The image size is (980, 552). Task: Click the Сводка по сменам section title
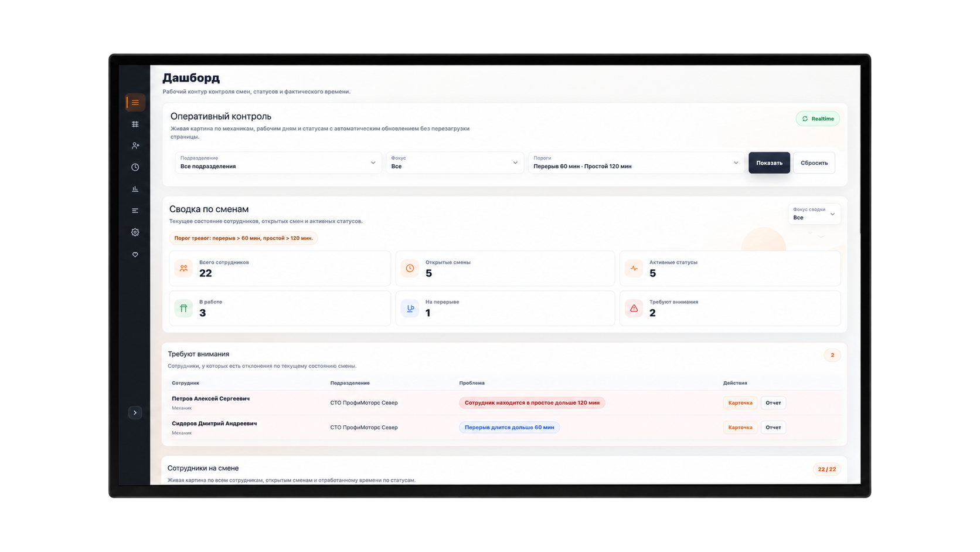point(209,209)
